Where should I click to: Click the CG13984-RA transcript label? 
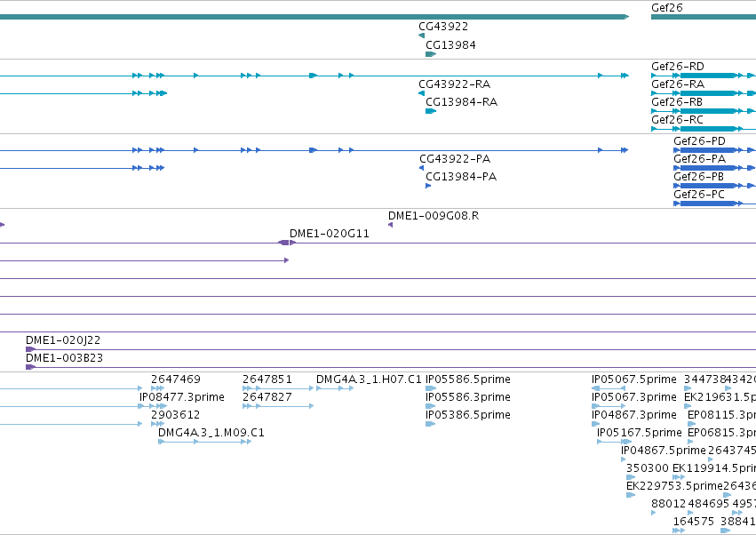click(x=461, y=102)
